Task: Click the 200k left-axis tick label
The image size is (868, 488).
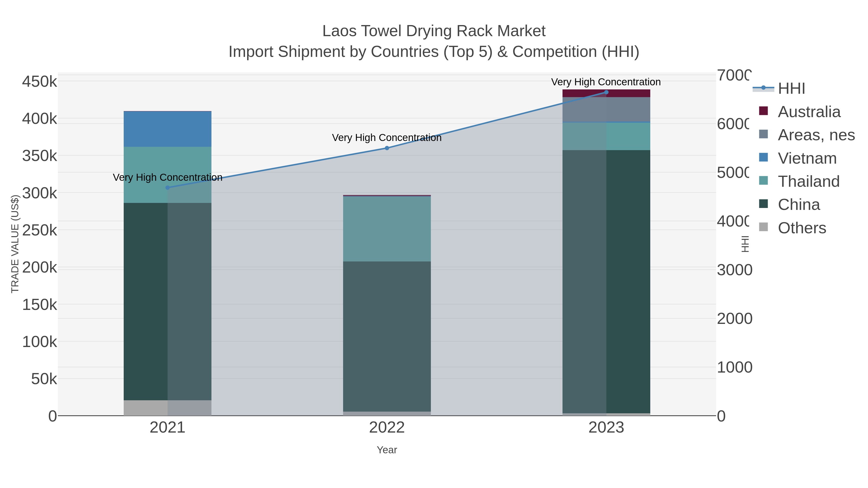Action: pos(40,268)
